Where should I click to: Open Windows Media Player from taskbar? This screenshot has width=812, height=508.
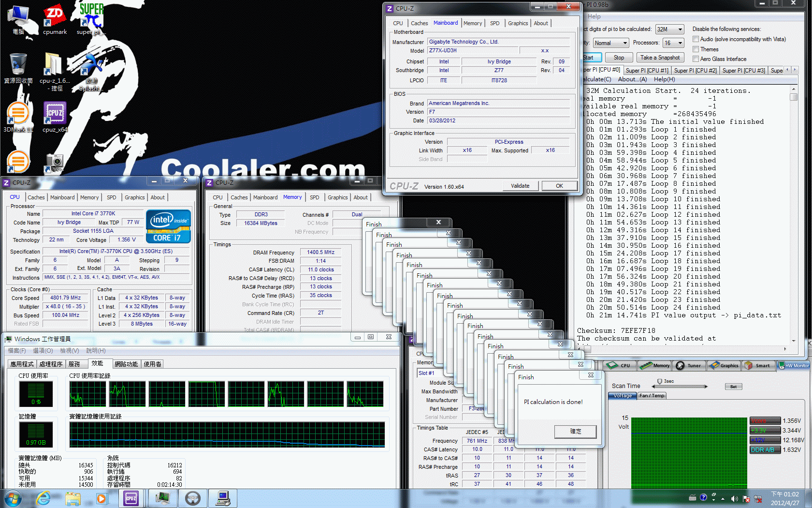click(x=101, y=498)
